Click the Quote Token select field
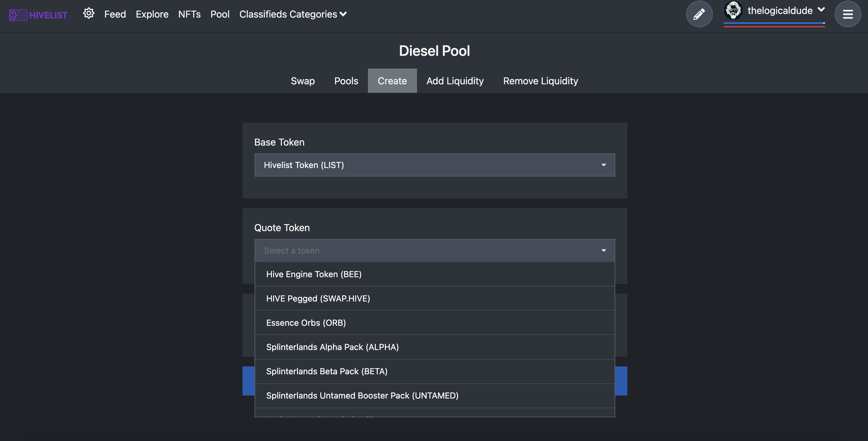Viewport: 868px width, 441px height. tap(435, 251)
